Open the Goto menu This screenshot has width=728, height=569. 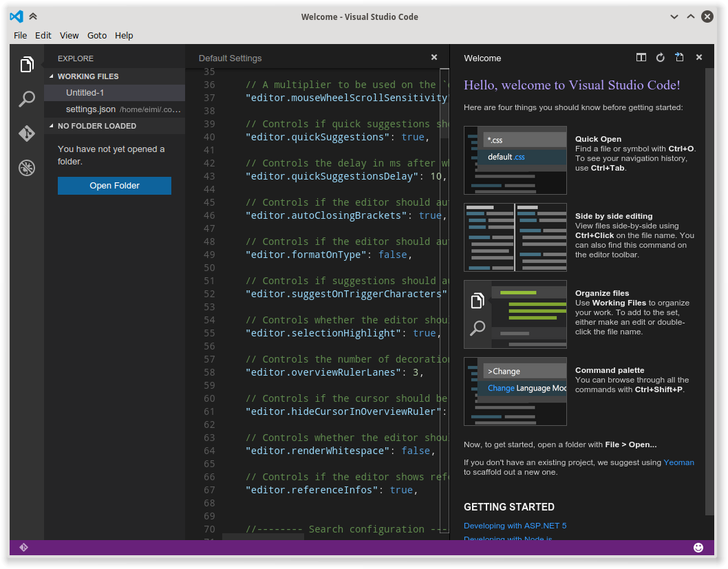pyautogui.click(x=96, y=35)
